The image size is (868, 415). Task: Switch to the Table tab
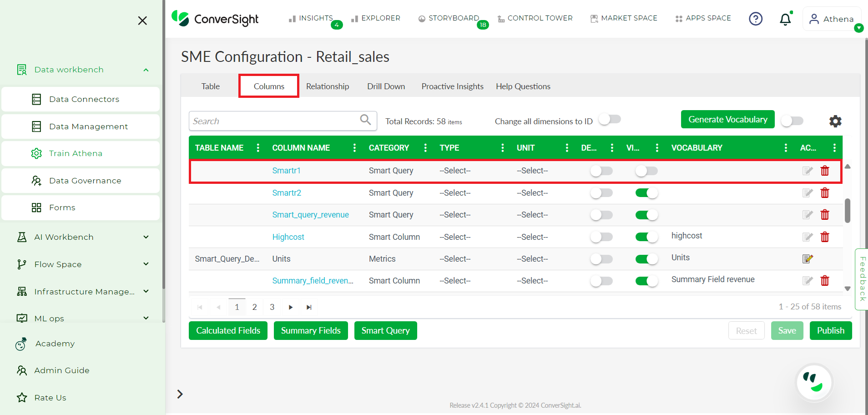[x=211, y=86]
